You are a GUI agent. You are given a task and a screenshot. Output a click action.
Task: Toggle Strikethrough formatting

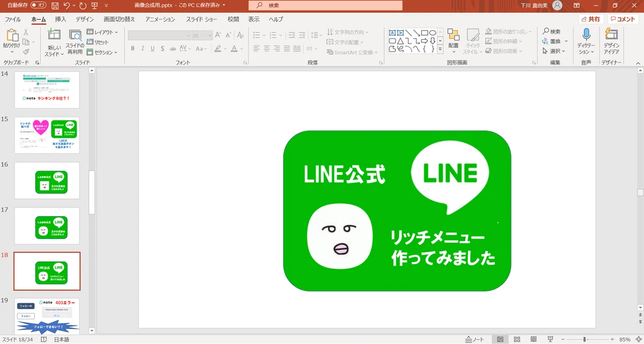173,48
